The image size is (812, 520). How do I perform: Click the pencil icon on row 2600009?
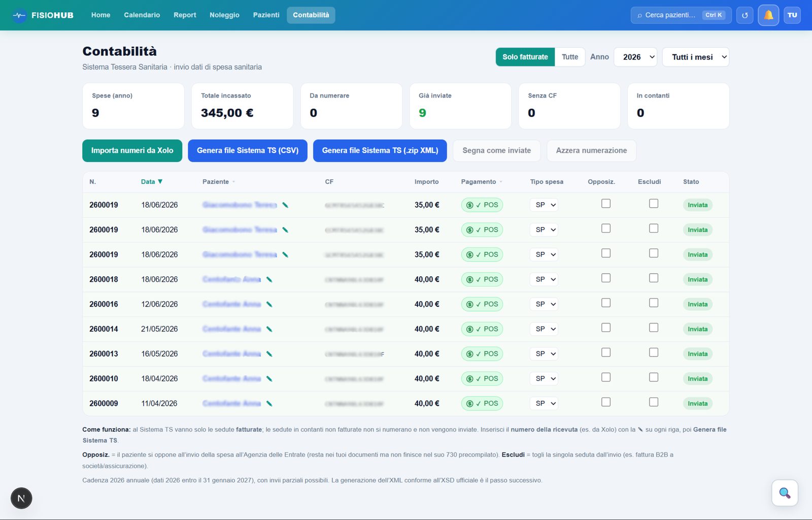(x=269, y=404)
